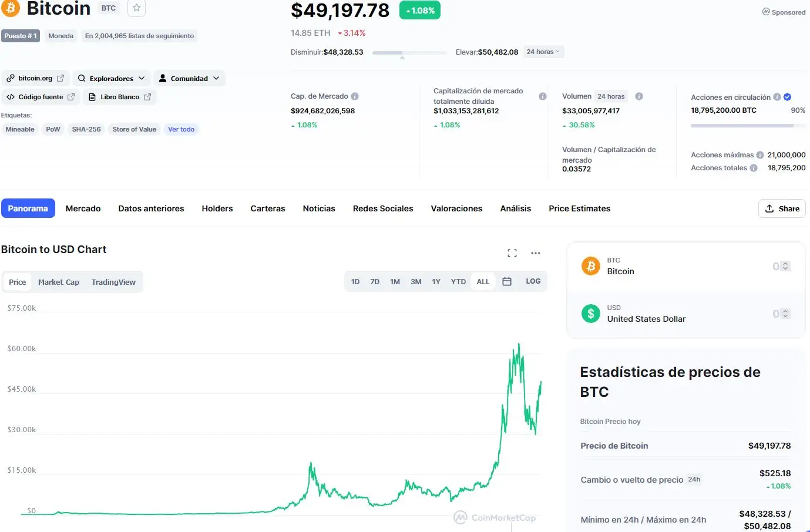Click the SHA-256 tag
Image resolution: width=810 pixels, height=532 pixels.
[86, 129]
